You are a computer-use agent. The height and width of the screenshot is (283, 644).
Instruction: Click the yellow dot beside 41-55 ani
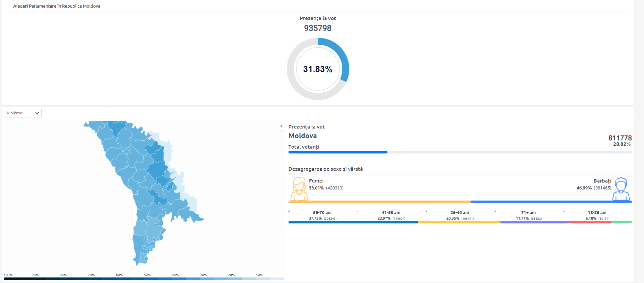(x=358, y=211)
